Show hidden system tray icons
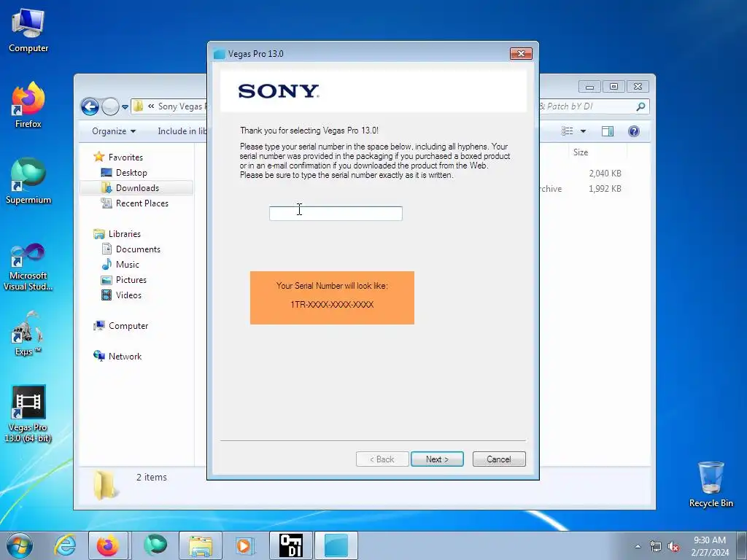 (x=638, y=546)
